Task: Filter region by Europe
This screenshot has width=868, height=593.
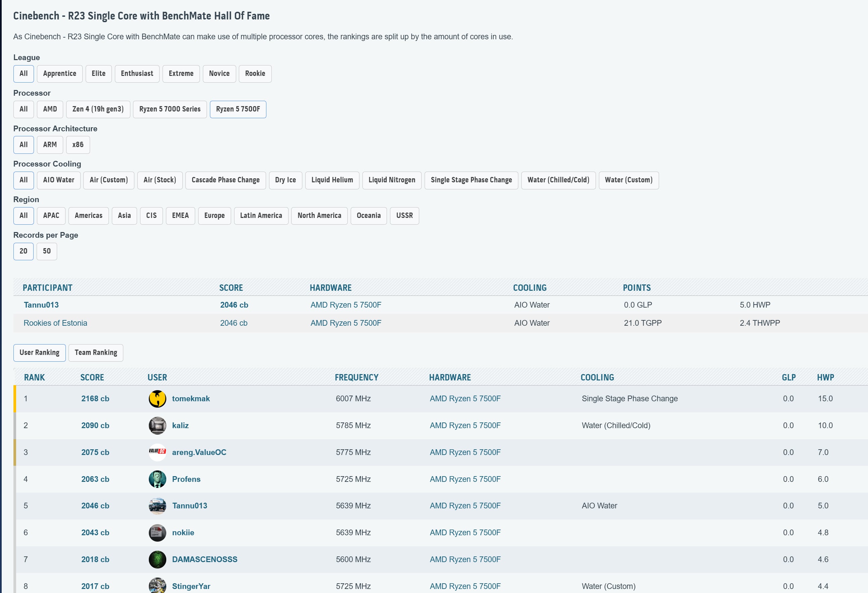Action: pos(214,216)
